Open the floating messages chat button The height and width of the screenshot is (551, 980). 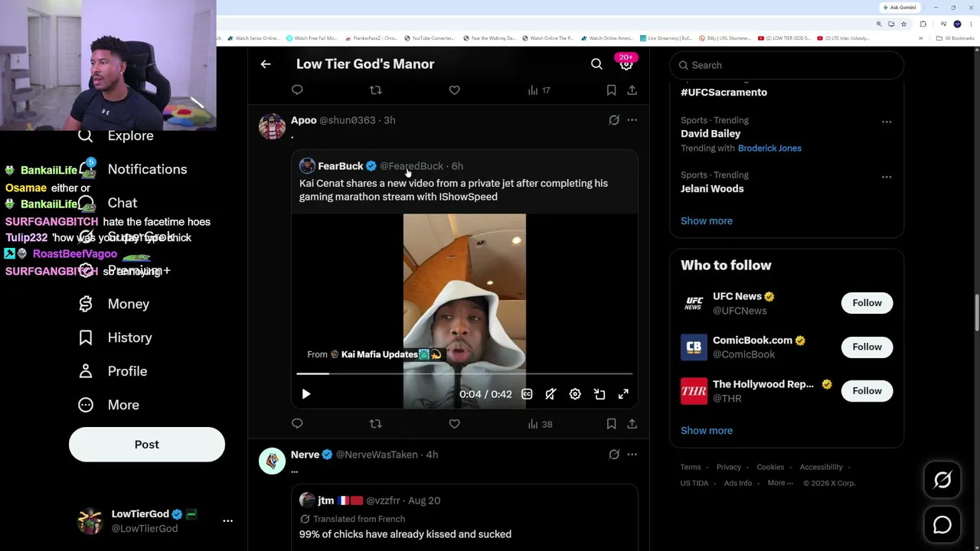(942, 524)
